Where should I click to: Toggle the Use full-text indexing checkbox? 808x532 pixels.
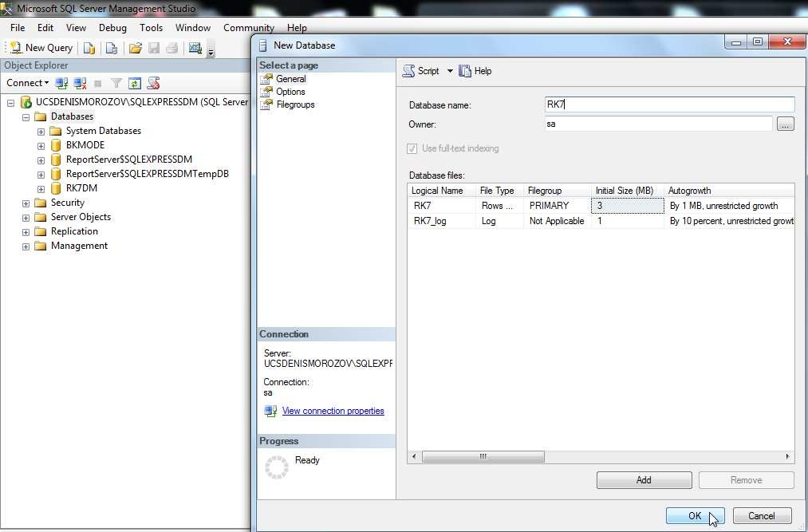[x=412, y=148]
